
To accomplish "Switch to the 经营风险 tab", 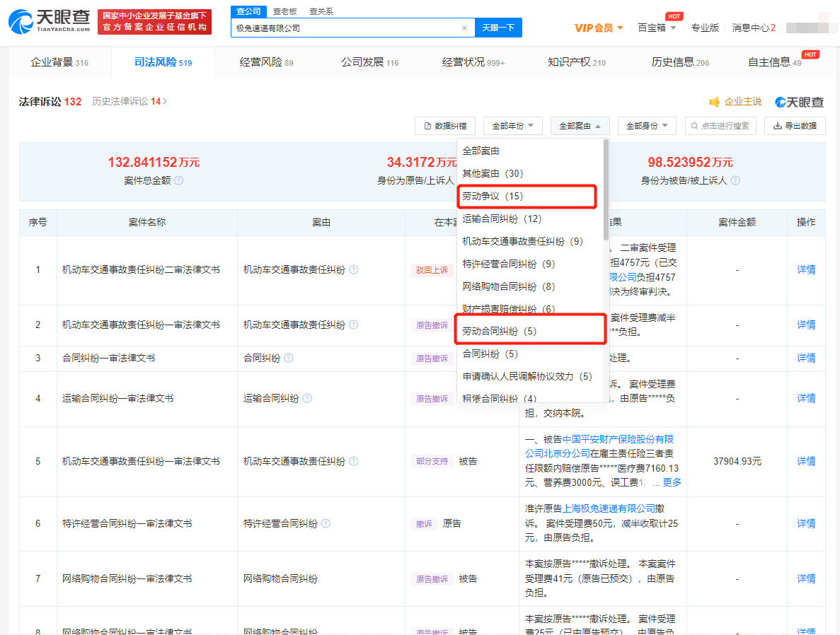I will 266,62.
